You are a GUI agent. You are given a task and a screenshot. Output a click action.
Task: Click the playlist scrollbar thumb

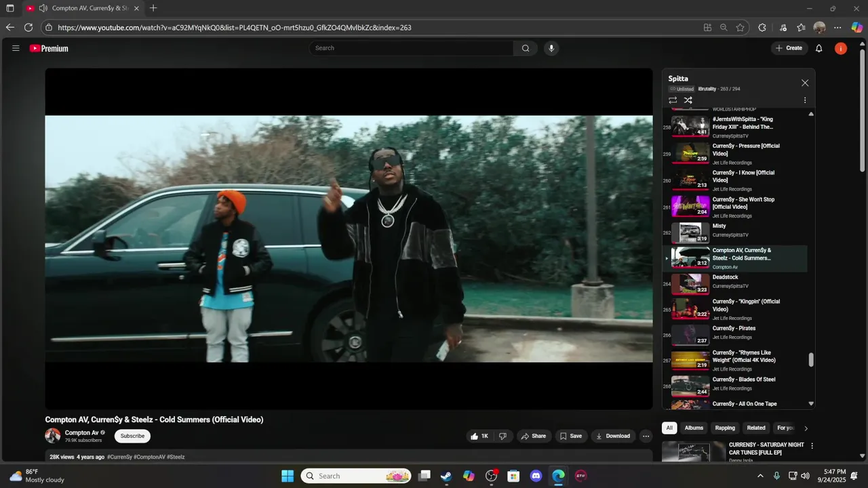[811, 360]
